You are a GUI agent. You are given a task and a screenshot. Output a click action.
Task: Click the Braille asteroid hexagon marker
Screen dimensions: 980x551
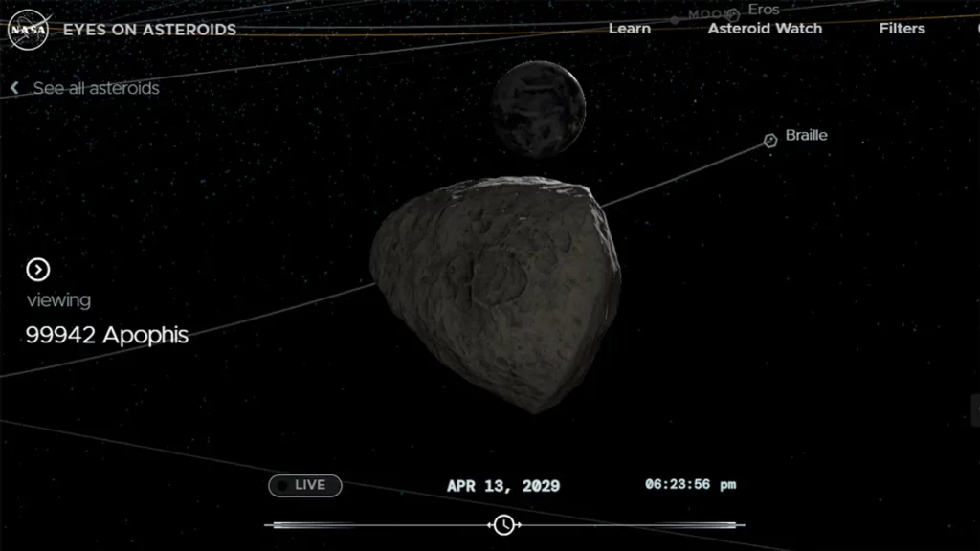point(769,141)
